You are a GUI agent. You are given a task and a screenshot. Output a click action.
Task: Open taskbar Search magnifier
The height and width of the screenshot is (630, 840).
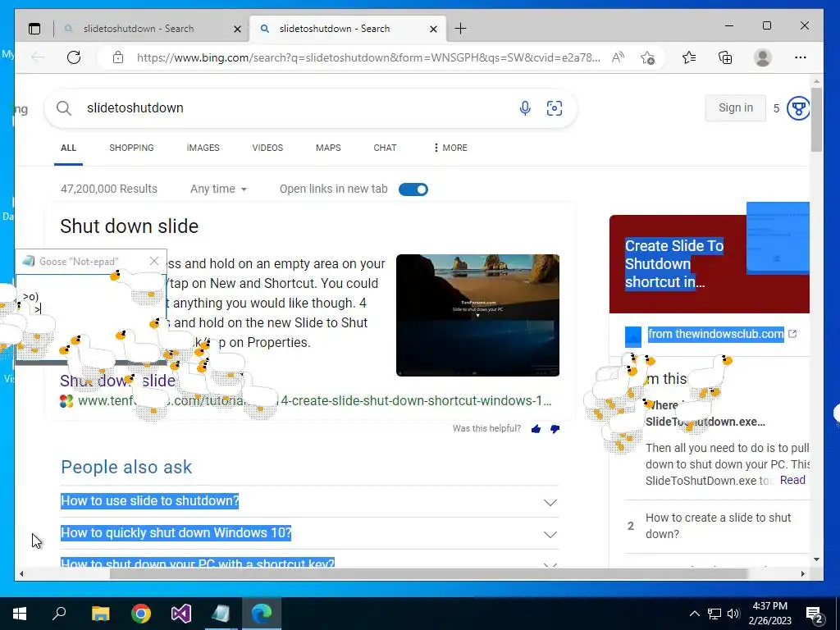(59, 614)
